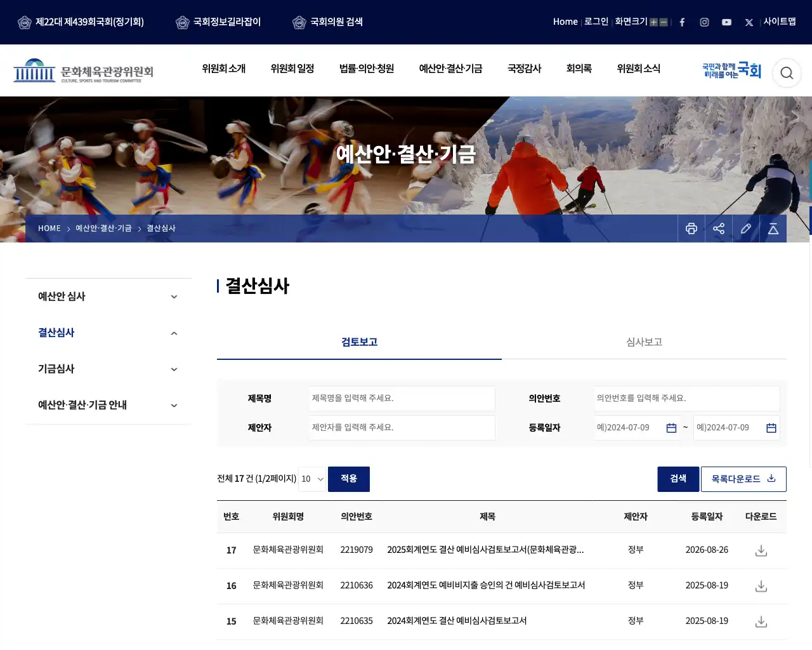
Task: Switch to the 검토보고 tab
Action: pyautogui.click(x=359, y=342)
